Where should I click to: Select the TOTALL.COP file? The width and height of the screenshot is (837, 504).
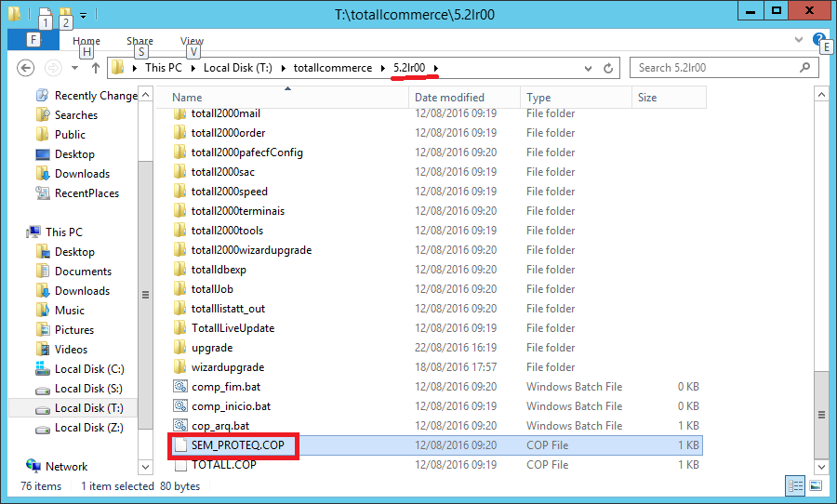(223, 465)
